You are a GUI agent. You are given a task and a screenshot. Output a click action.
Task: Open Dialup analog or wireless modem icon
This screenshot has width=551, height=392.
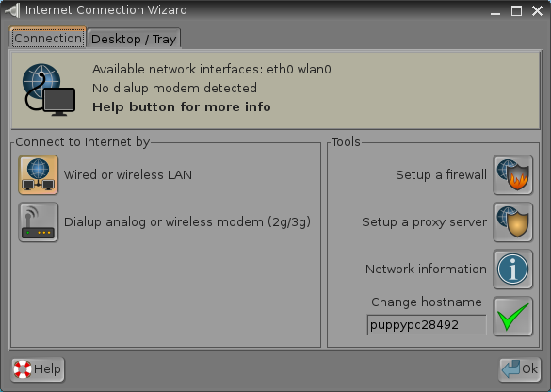click(x=39, y=221)
